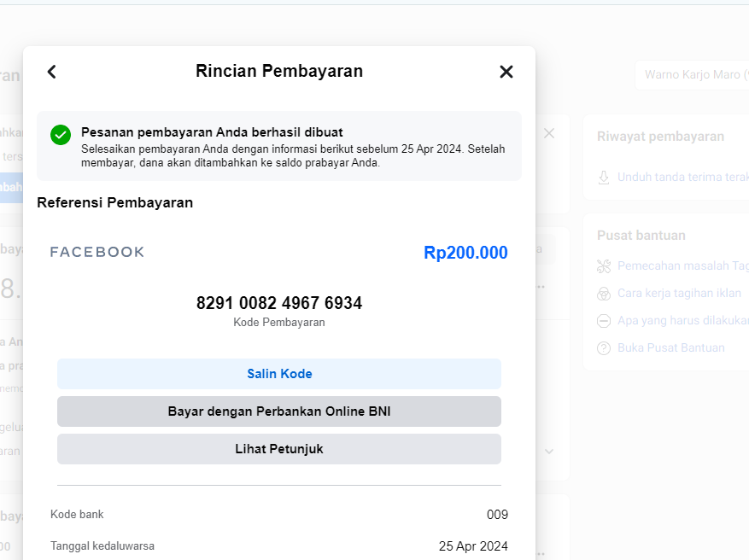The height and width of the screenshot is (560, 749).
Task: Go back using the left arrow
Action: pos(51,72)
